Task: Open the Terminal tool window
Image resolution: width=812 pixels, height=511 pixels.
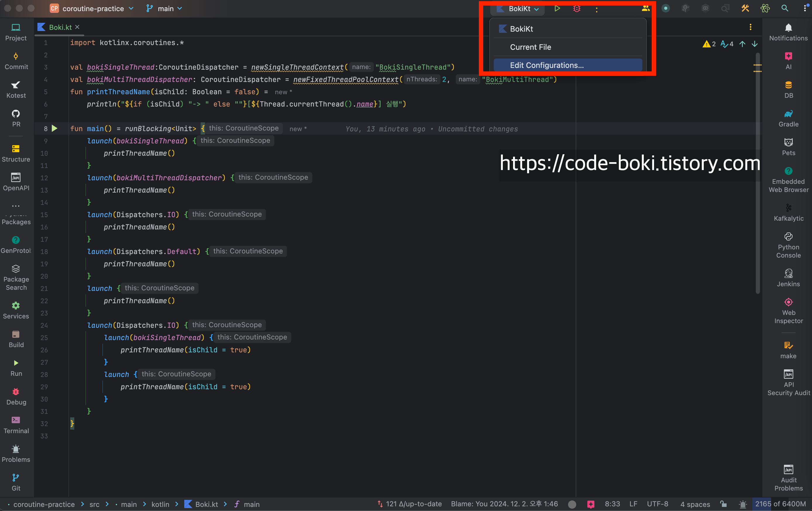Action: 16,425
